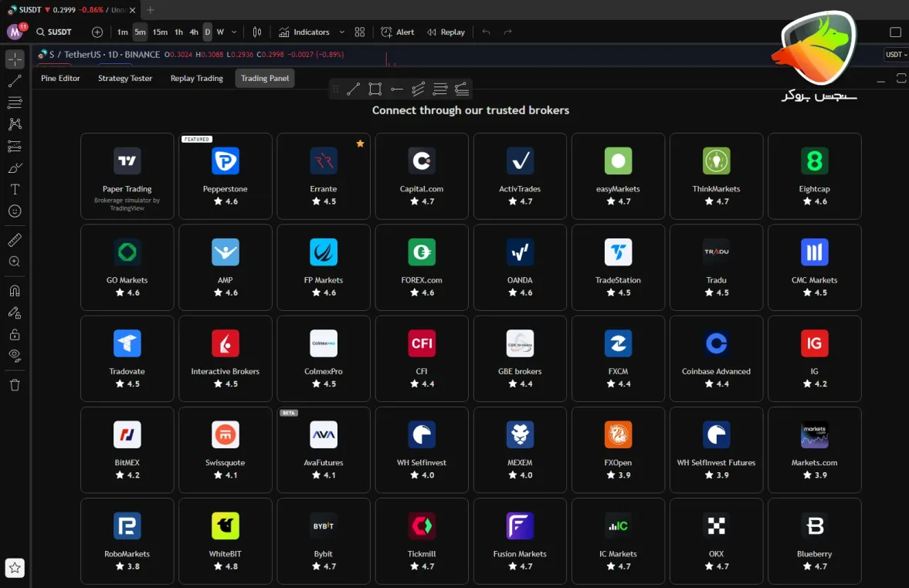Select the trend line drawing tool
Screen dimensions: 909x588
(15, 81)
